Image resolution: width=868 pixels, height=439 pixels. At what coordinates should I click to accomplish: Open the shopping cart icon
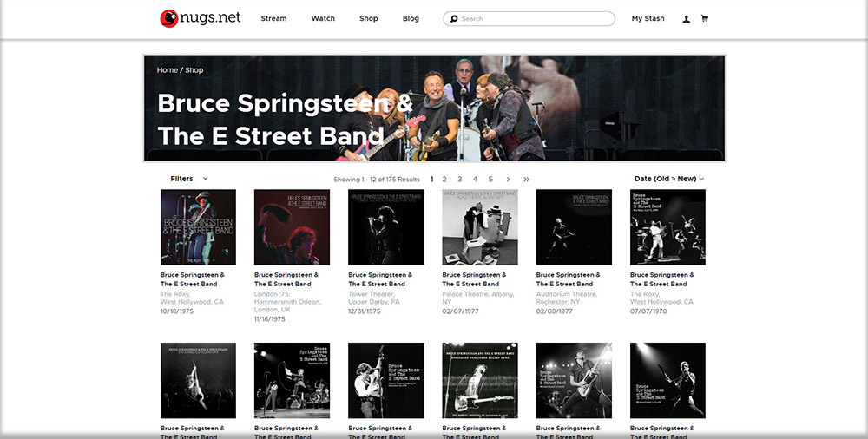point(704,18)
